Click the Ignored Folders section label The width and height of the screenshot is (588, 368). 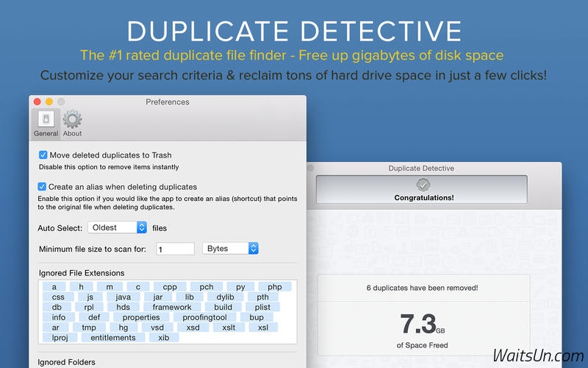66,362
